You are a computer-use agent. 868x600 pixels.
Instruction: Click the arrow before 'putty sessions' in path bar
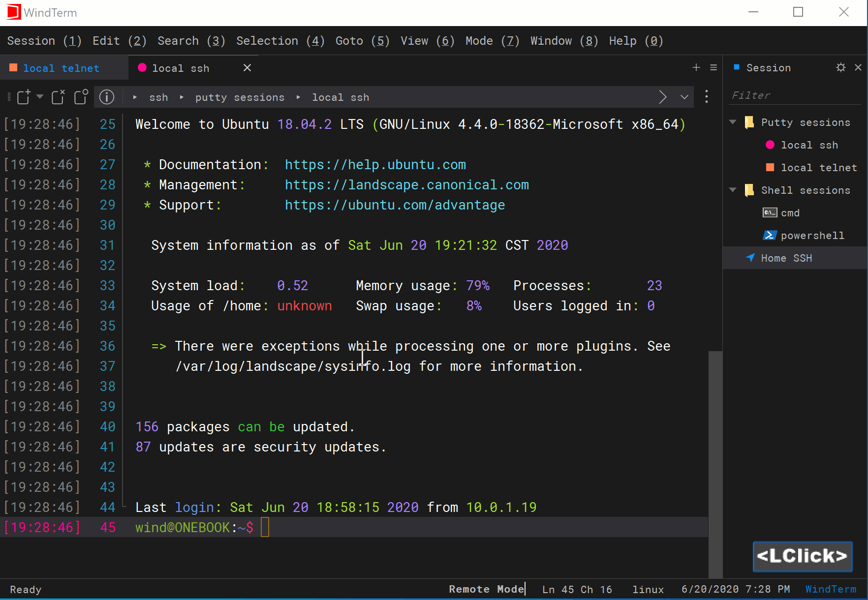pos(182,97)
